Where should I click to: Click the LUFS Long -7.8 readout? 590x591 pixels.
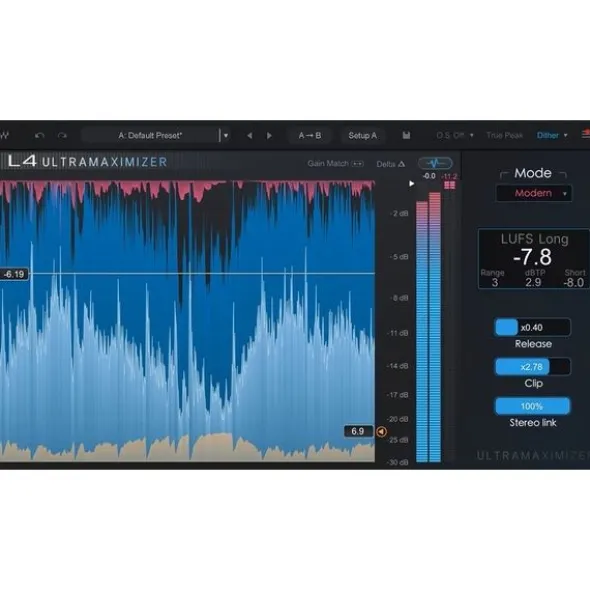pos(534,249)
